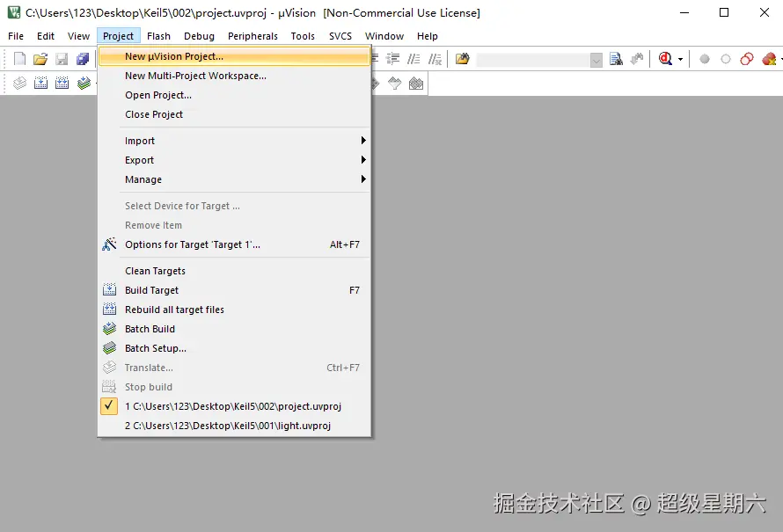Click the Find in Files folder icon
The width and height of the screenshot is (783, 532).
point(463,59)
